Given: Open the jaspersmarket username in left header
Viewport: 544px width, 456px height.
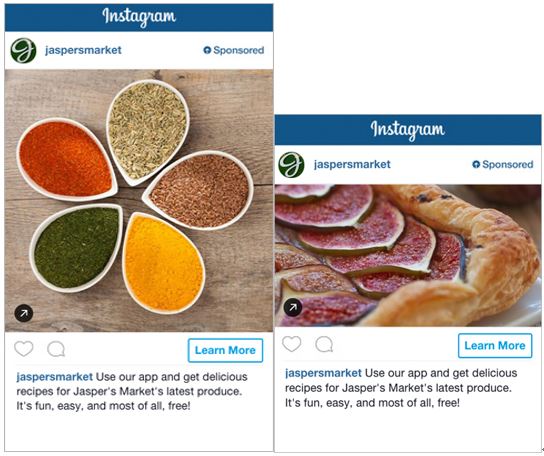Looking at the screenshot, I should 83,50.
